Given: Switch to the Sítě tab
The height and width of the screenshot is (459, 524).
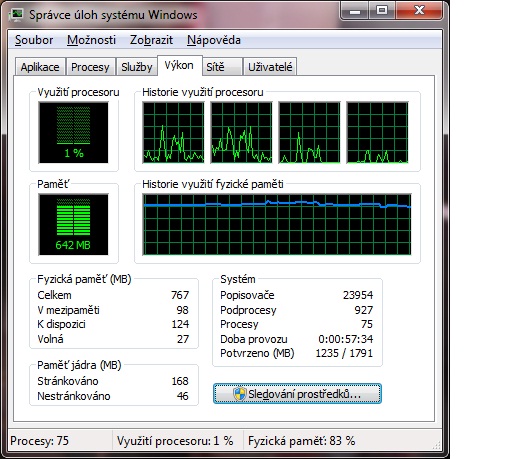Looking at the screenshot, I should (x=222, y=67).
